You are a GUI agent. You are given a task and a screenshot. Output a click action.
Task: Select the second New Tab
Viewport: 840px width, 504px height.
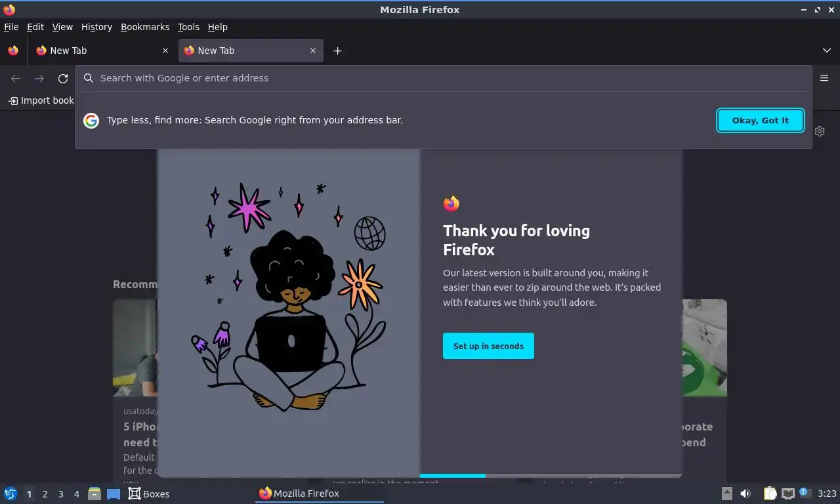point(251,51)
